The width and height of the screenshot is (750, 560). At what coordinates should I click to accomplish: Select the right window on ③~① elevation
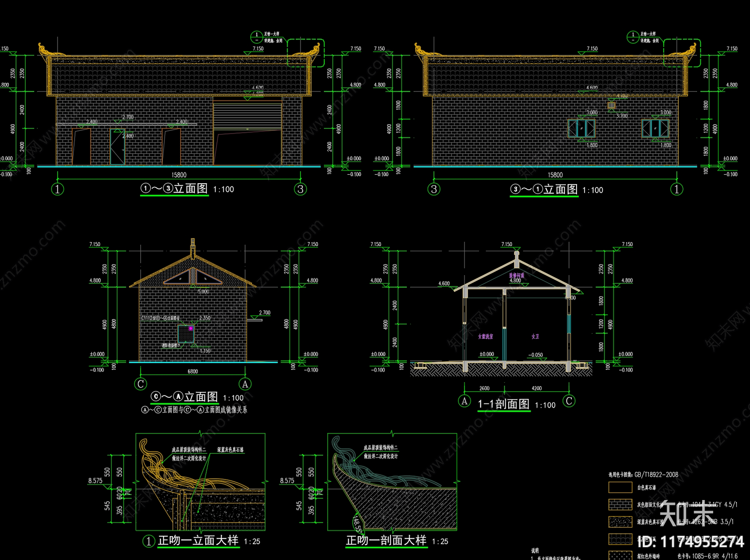click(x=655, y=128)
